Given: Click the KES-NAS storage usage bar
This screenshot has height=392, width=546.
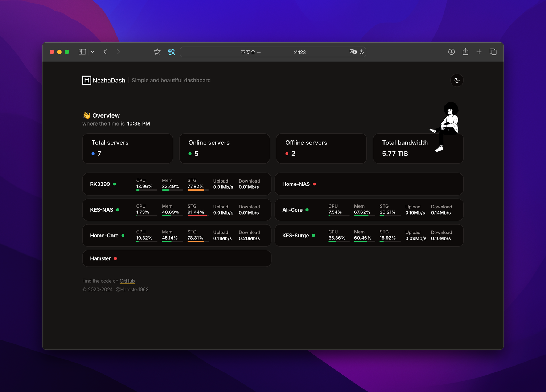Looking at the screenshot, I should (x=197, y=216).
